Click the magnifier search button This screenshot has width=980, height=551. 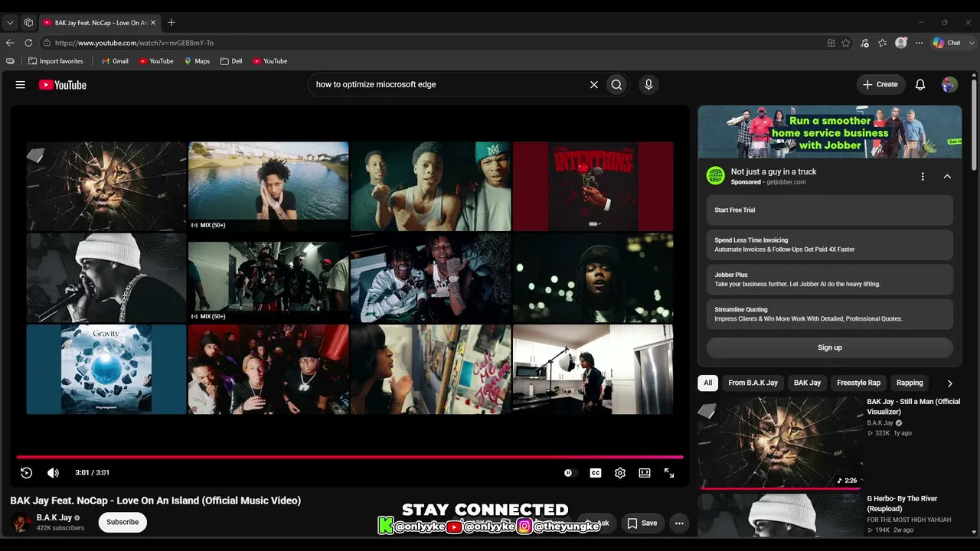616,85
